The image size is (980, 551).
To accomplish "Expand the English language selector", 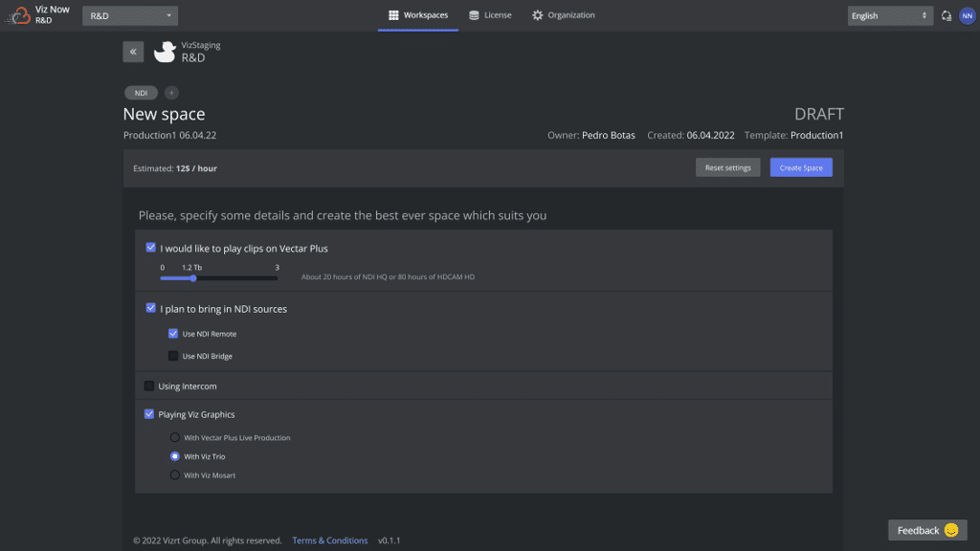I will point(890,15).
